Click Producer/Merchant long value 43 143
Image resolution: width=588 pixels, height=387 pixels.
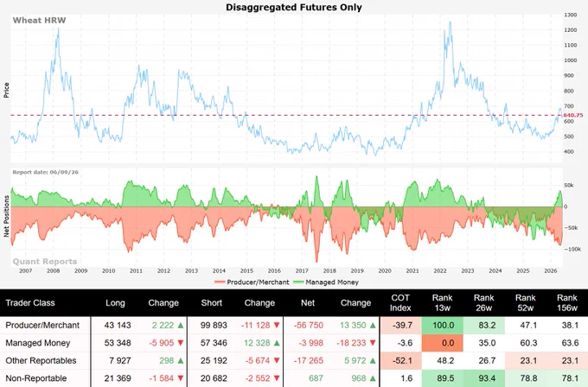(x=118, y=325)
